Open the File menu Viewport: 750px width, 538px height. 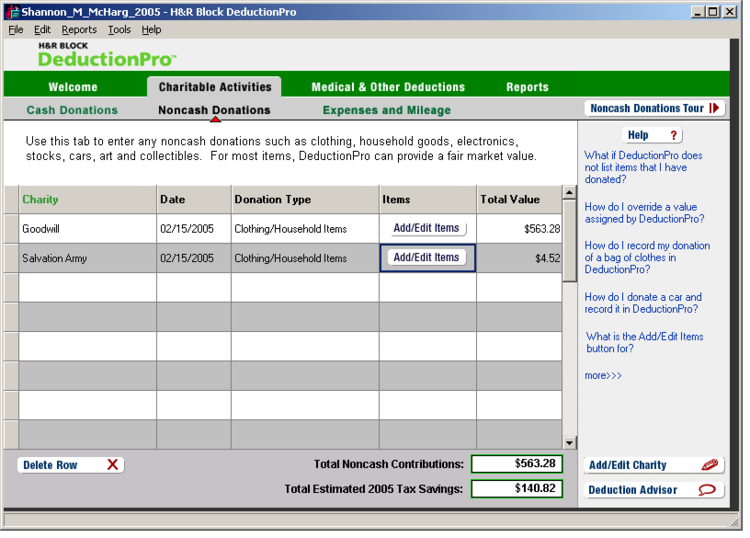[16, 30]
